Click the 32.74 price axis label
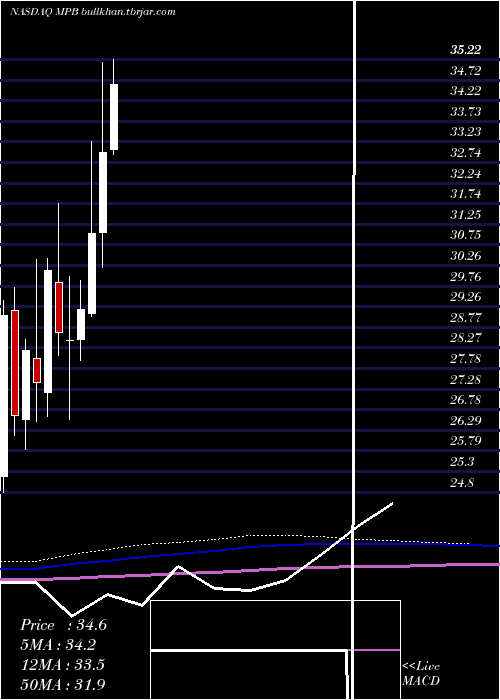Viewport: 500px width, 700px height. 465,153
